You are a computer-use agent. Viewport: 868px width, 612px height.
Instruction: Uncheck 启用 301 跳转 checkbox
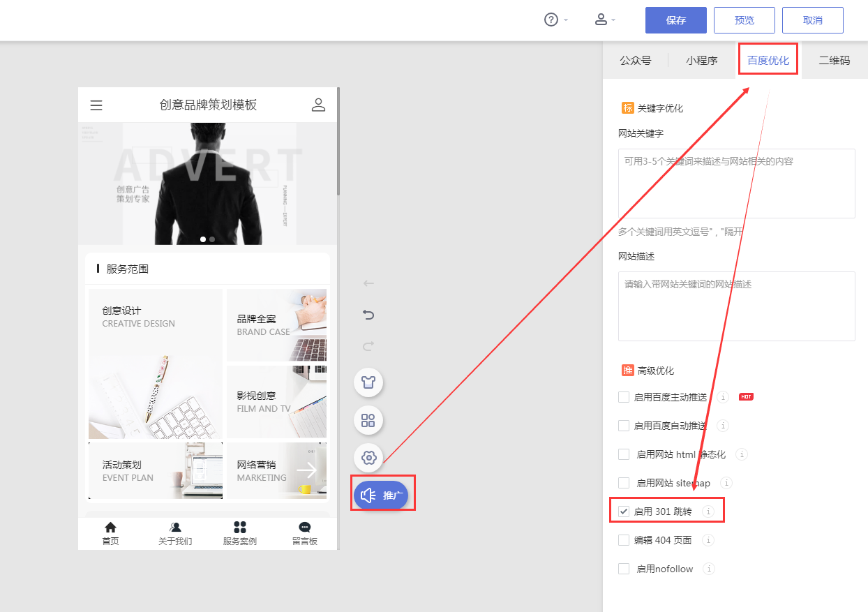pos(624,512)
